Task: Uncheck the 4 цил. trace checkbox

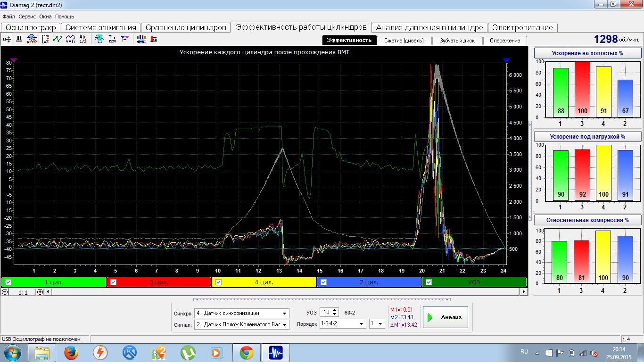Action: tap(218, 282)
